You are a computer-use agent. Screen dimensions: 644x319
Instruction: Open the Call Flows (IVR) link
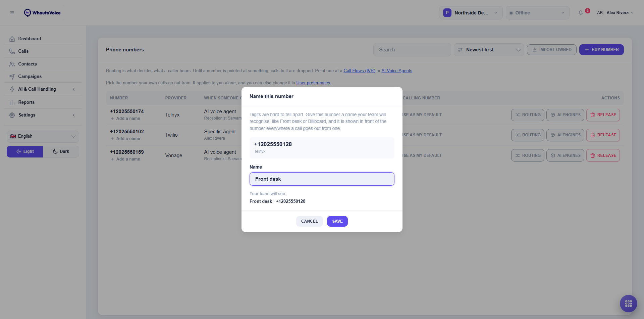coord(359,71)
